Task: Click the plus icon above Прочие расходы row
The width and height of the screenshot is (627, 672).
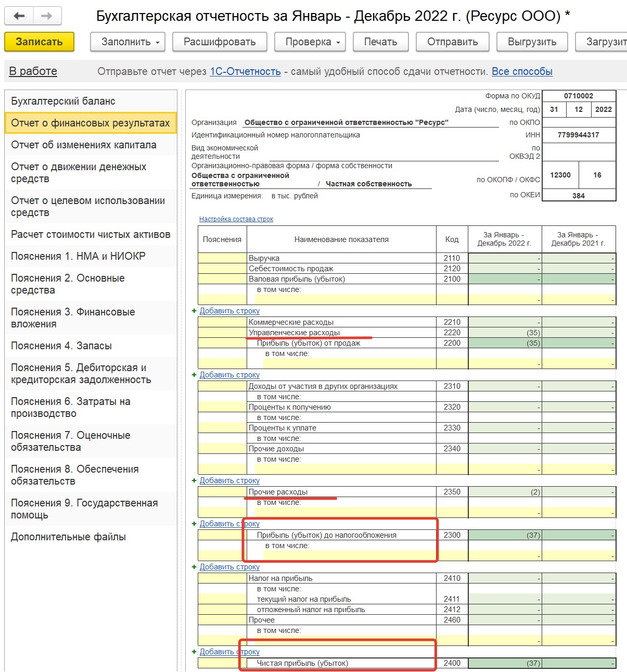Action: click(194, 480)
